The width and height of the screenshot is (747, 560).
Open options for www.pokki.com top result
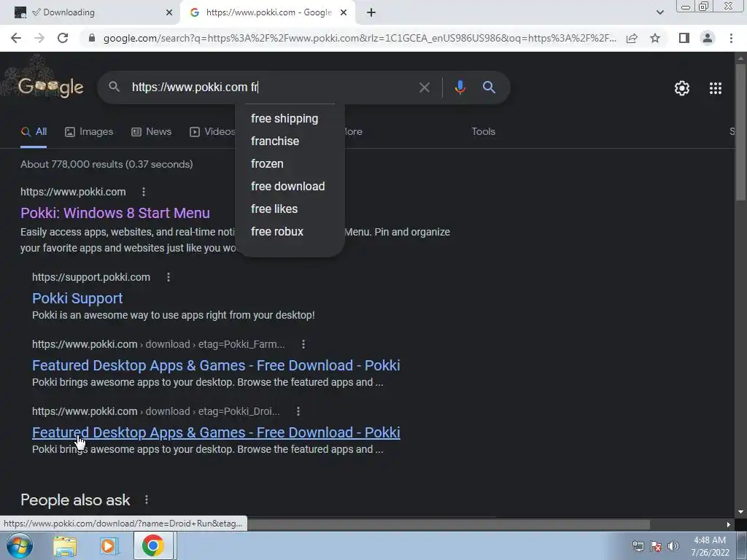[x=144, y=192]
